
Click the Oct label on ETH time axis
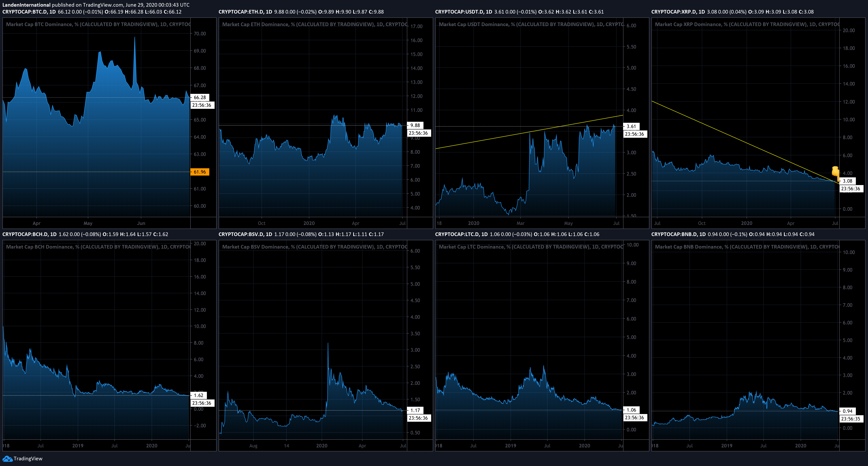pyautogui.click(x=262, y=223)
